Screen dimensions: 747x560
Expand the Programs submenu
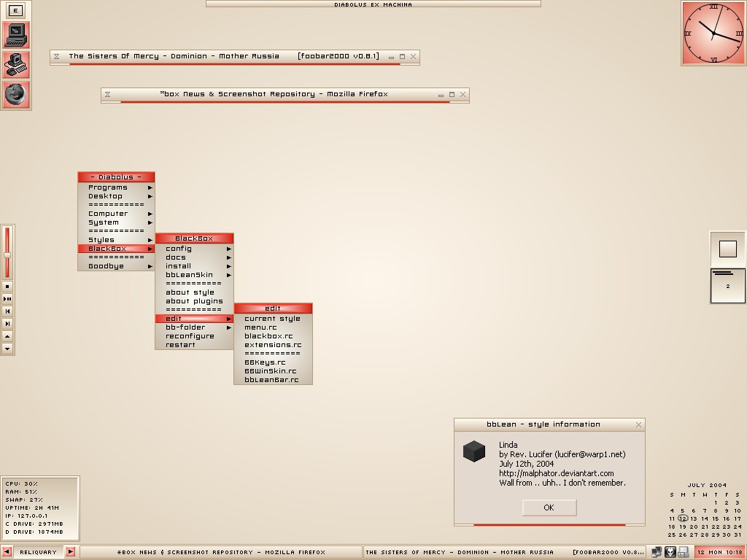pyautogui.click(x=116, y=187)
